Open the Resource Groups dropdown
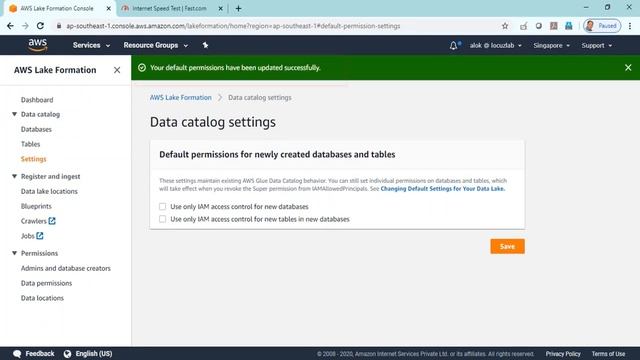This screenshot has height=360, width=640. coord(156,45)
